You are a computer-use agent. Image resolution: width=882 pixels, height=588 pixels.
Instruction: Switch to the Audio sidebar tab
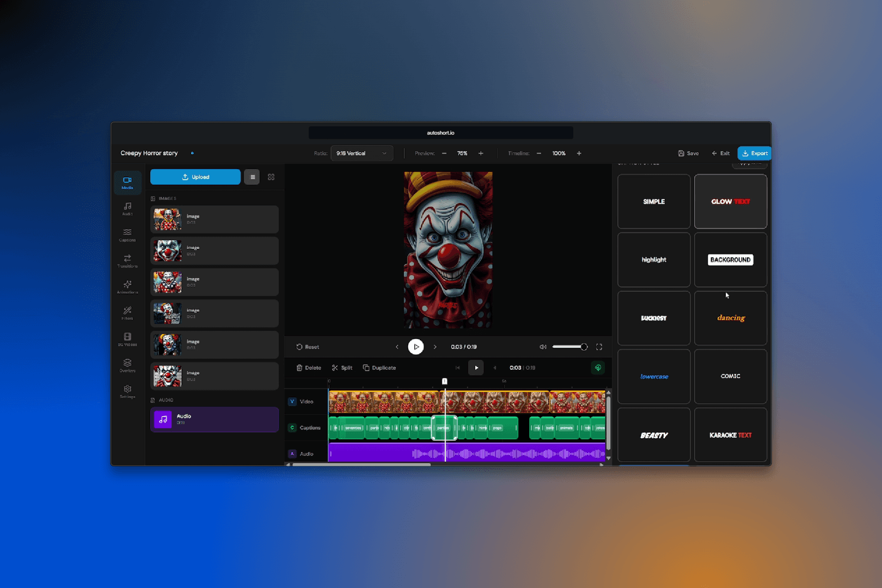(x=127, y=209)
